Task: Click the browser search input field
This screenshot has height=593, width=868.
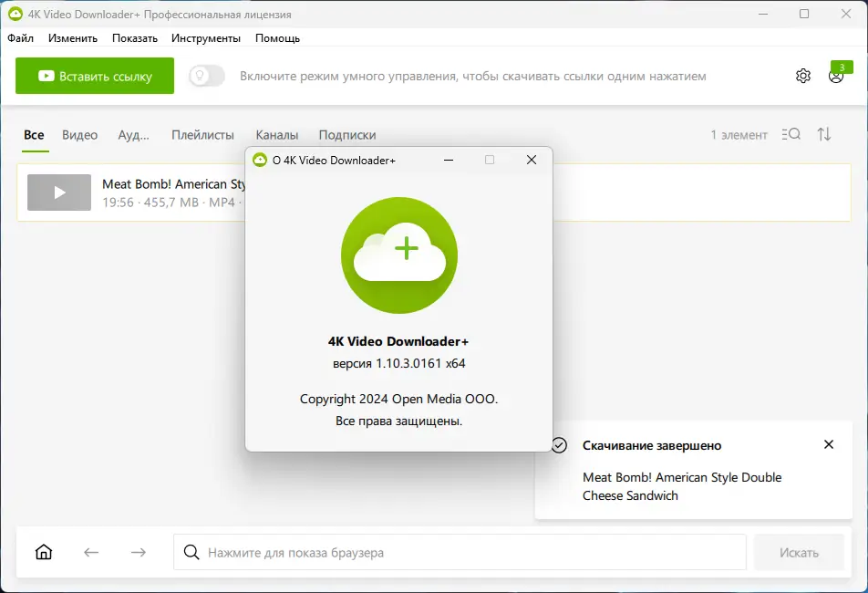Action: click(410, 552)
